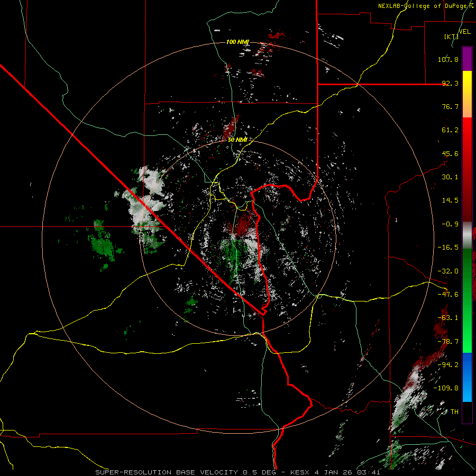Click the 'VEL' legend title

pos(464,32)
